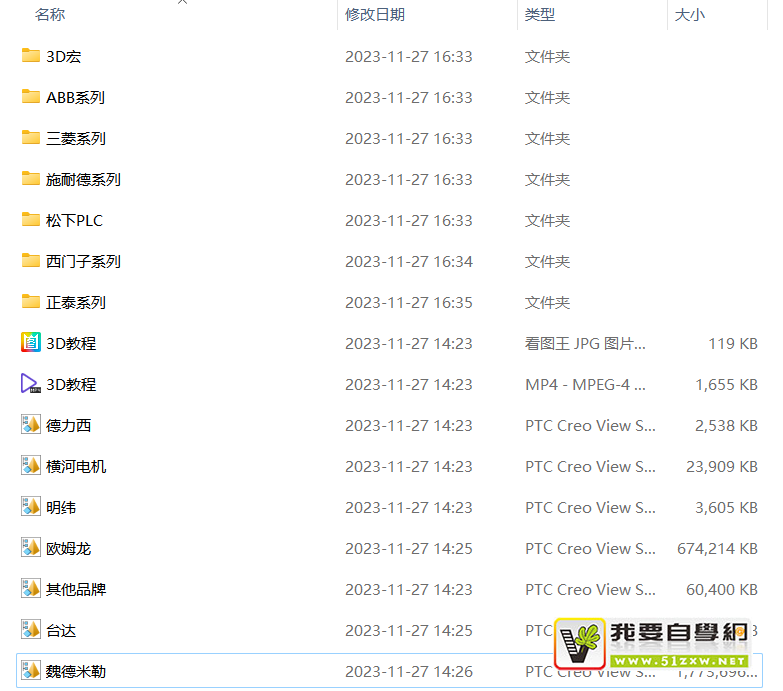The image size is (783, 691).
Task: Sort by 大小 column header
Action: (x=690, y=15)
